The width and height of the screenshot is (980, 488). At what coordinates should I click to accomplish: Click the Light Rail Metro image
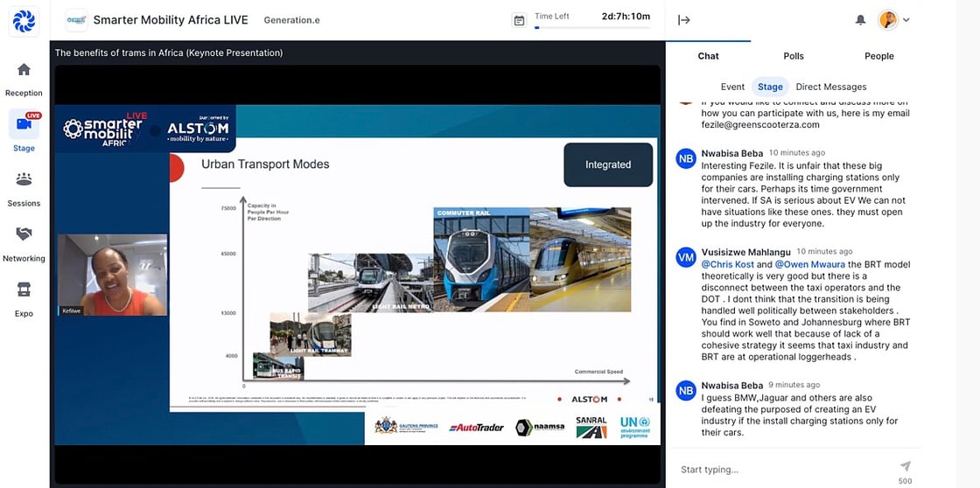click(370, 282)
